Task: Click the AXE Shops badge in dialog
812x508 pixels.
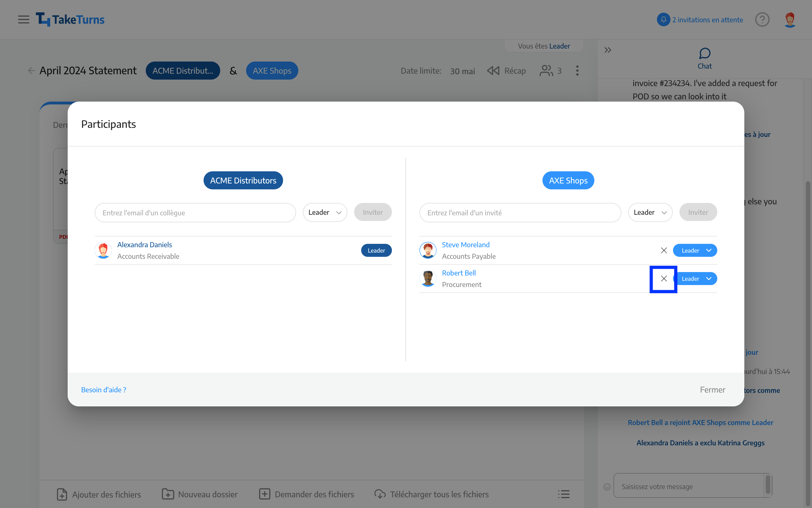Action: (568, 180)
